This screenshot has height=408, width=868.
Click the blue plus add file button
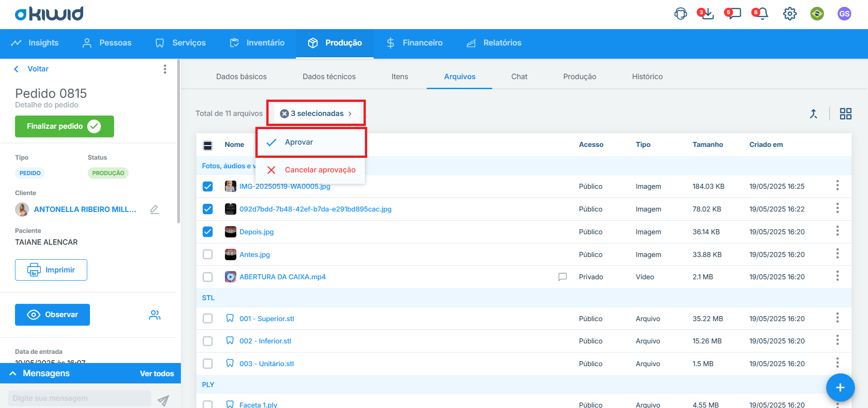pos(840,388)
